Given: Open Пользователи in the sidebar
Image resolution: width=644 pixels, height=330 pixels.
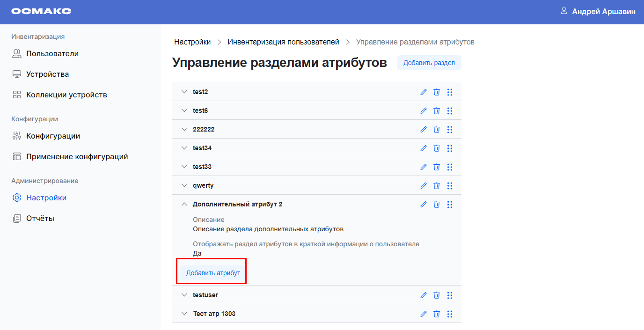Looking at the screenshot, I should click(52, 54).
